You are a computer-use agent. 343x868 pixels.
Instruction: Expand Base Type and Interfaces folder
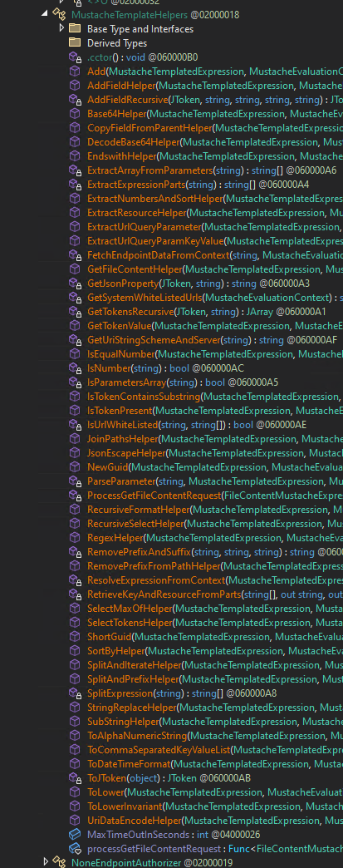62,29
